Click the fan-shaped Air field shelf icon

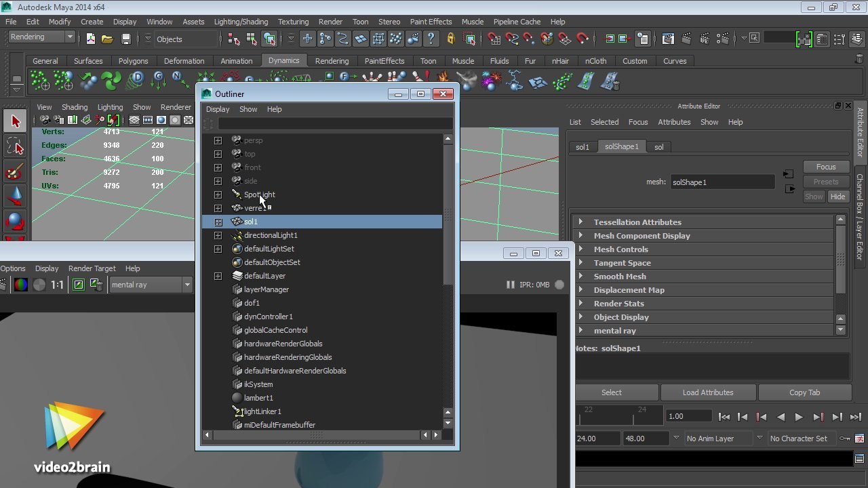(x=111, y=81)
